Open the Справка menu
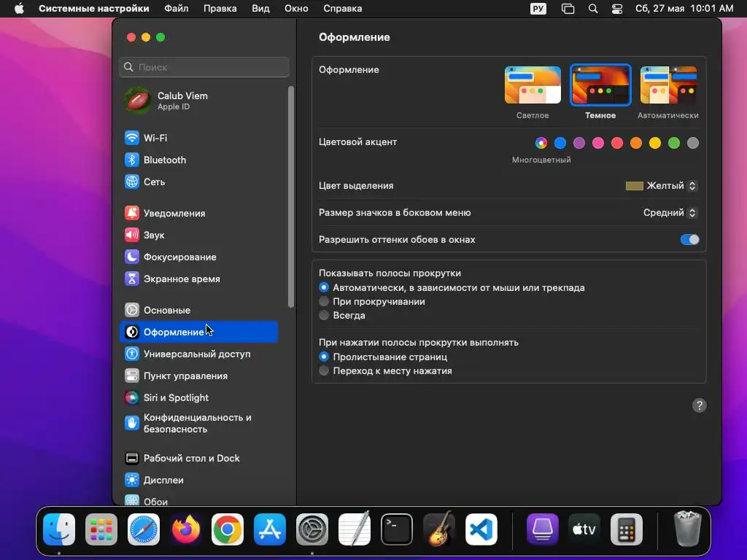 coord(343,9)
